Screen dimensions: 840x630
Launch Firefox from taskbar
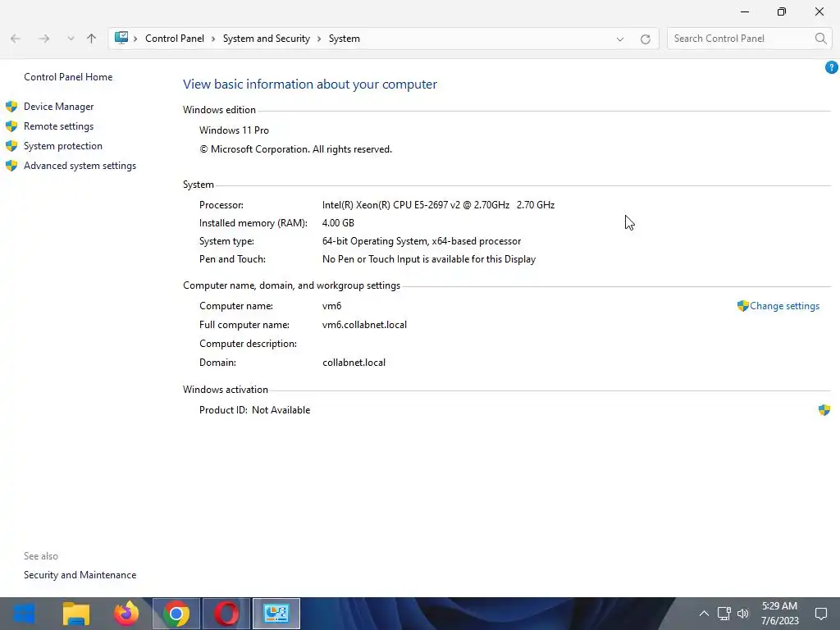pyautogui.click(x=126, y=614)
